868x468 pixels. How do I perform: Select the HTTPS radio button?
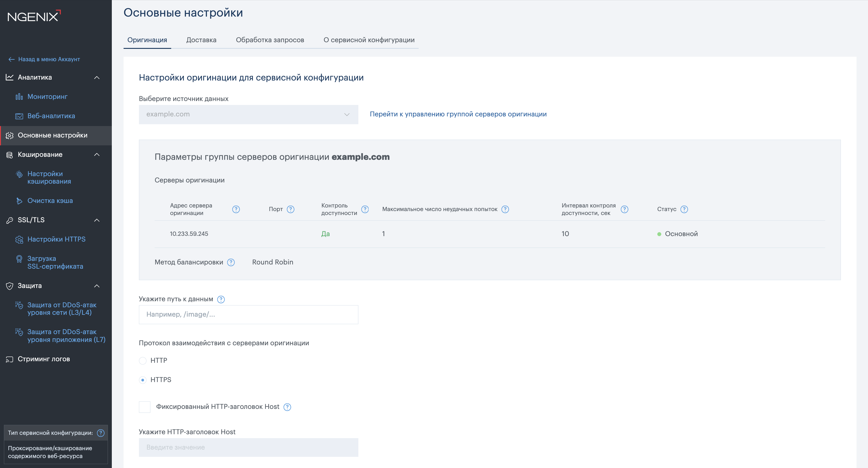pos(143,380)
